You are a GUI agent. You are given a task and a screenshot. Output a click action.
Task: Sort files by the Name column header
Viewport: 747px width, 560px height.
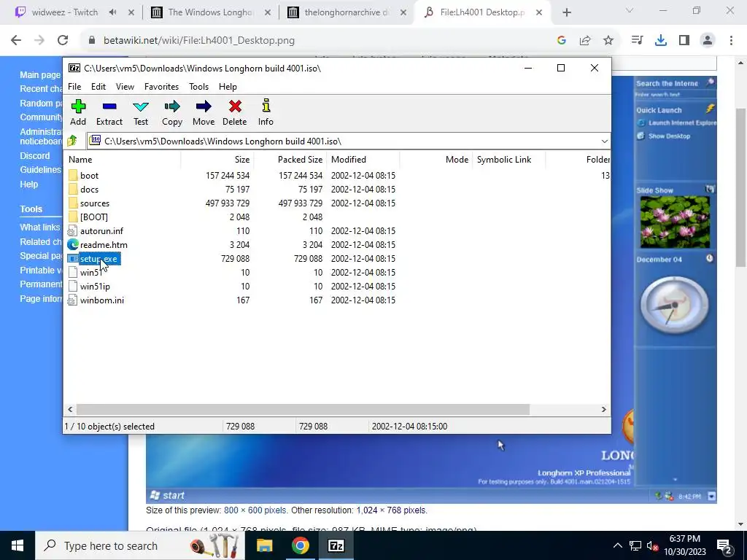[123, 160]
